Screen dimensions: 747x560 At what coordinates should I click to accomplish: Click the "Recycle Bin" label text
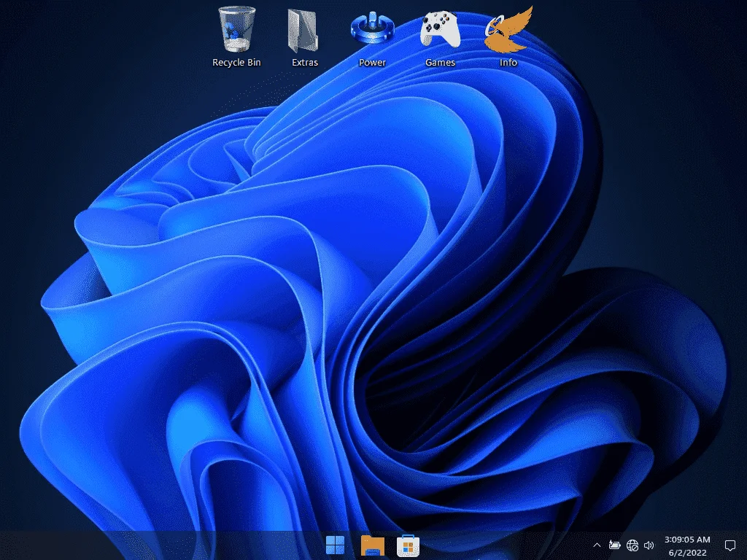(237, 63)
